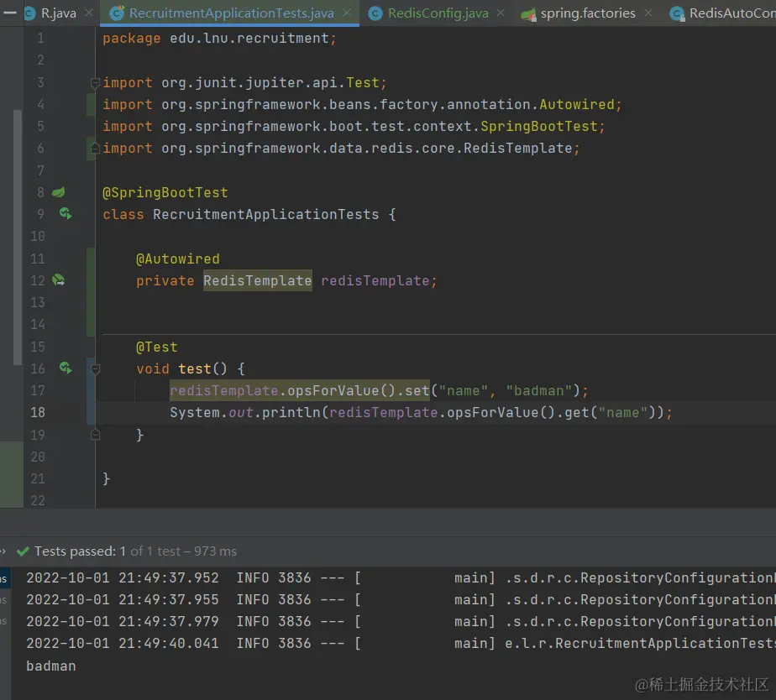Click the Autowired import on line 4

[362, 104]
